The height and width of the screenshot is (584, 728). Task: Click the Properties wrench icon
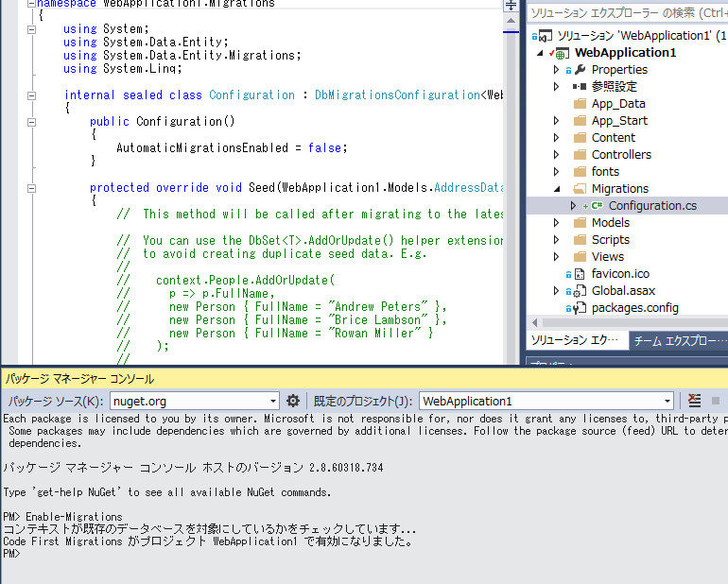click(x=580, y=70)
